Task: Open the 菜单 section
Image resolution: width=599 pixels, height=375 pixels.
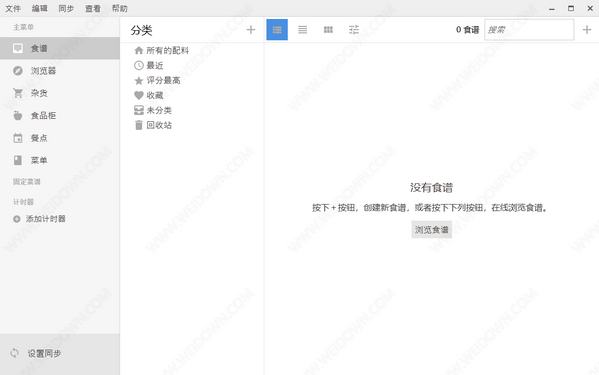Action: pos(60,160)
